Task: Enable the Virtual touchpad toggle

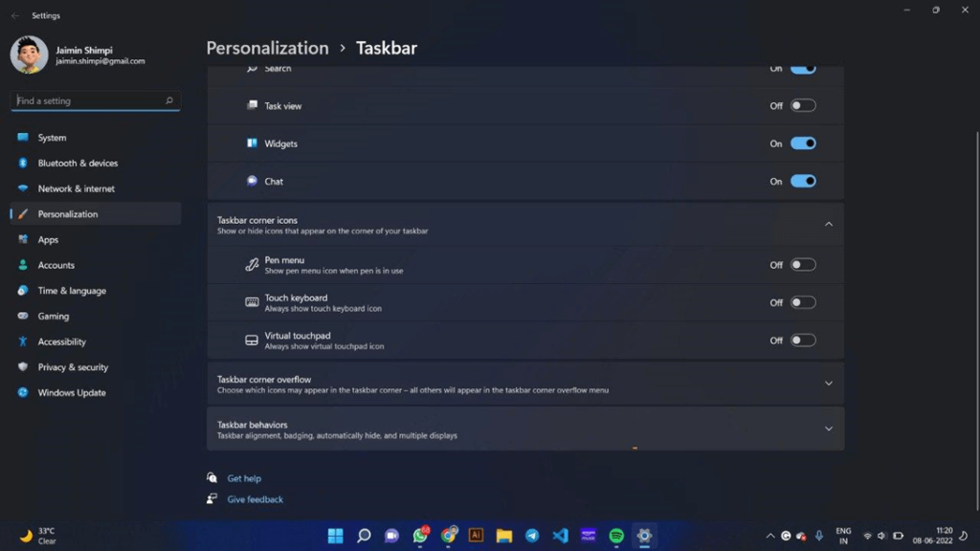Action: [803, 341]
